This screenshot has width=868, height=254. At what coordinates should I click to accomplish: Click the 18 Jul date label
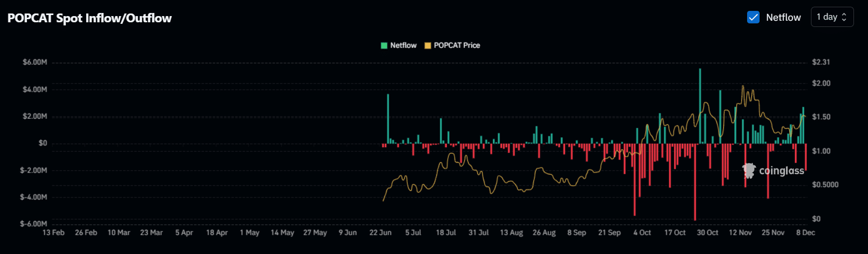pos(446,232)
